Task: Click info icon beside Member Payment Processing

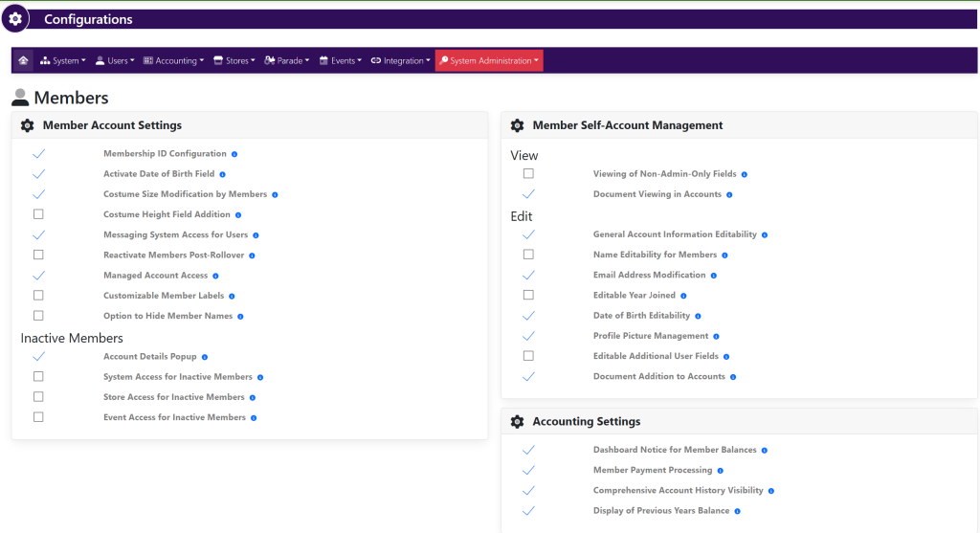Action: point(721,471)
